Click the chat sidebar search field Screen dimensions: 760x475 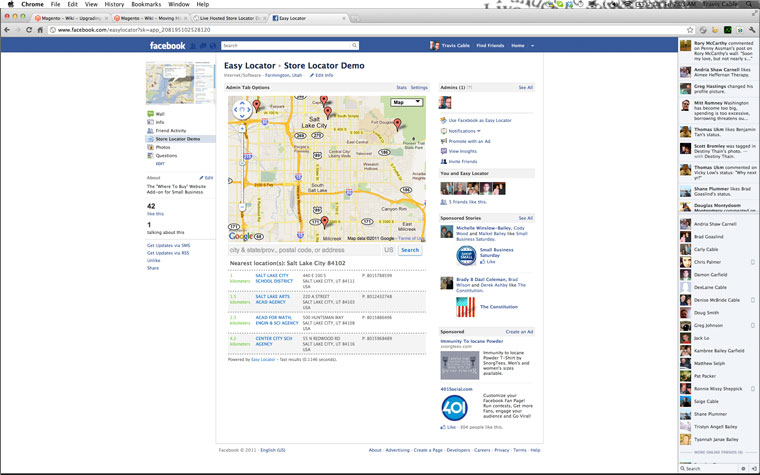[x=710, y=469]
